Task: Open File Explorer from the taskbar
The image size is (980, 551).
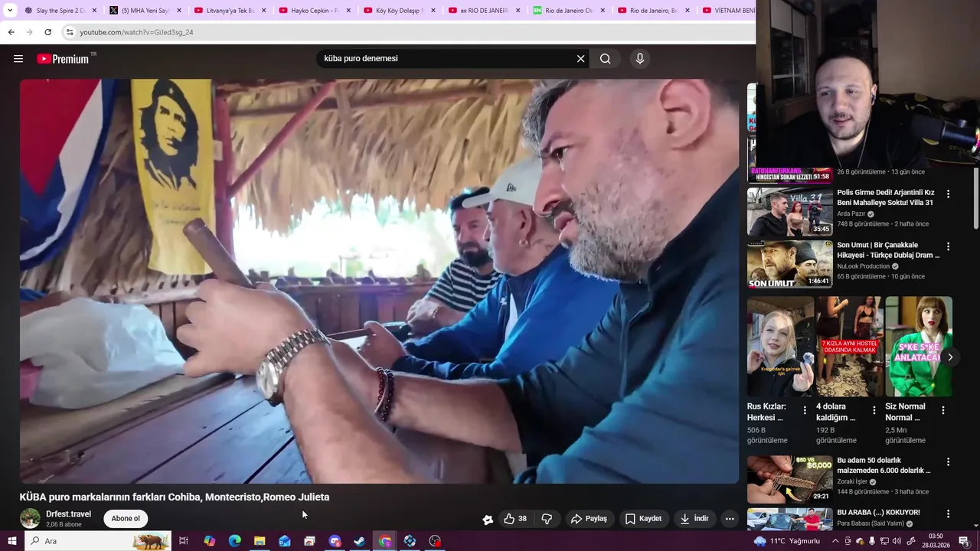Action: click(260, 541)
